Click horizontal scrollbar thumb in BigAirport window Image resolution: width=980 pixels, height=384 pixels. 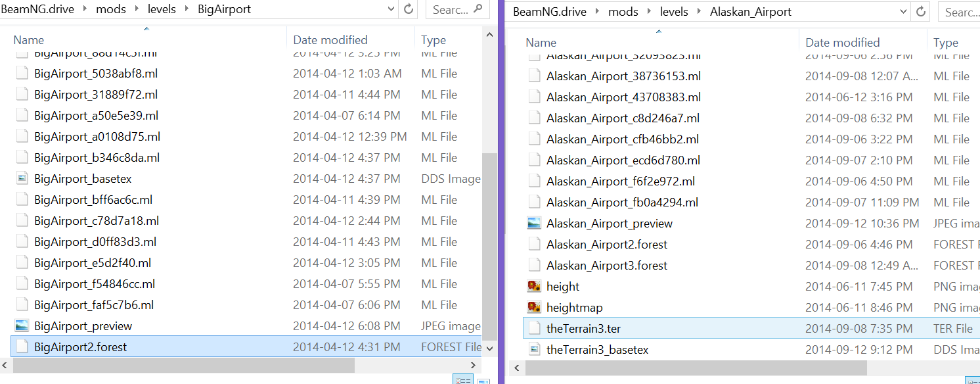click(x=183, y=365)
